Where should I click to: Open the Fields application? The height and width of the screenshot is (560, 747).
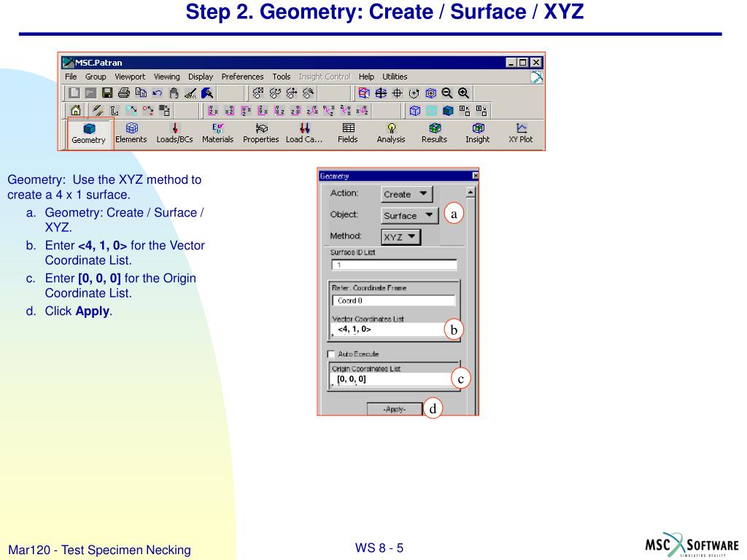[348, 133]
